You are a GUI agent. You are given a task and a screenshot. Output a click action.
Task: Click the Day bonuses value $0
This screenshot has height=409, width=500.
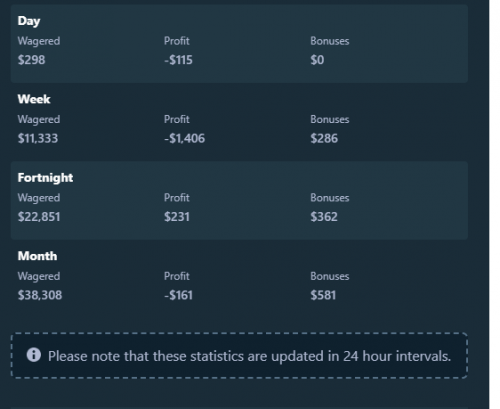click(317, 60)
